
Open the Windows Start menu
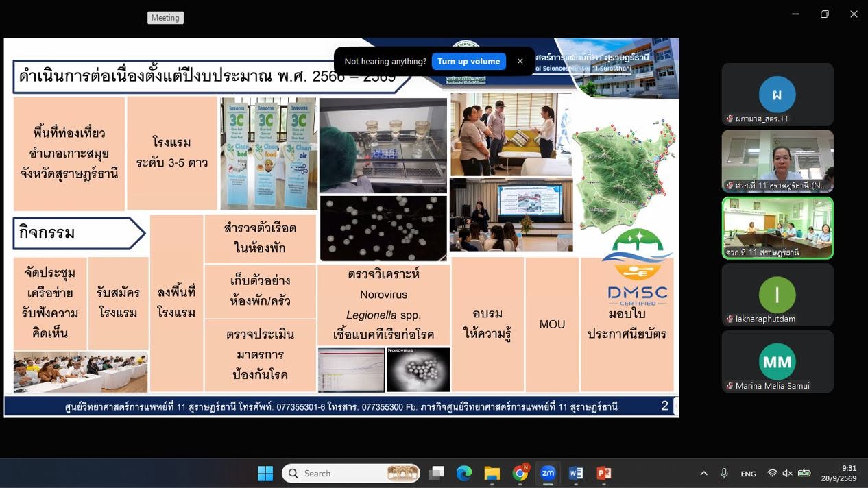pos(265,473)
